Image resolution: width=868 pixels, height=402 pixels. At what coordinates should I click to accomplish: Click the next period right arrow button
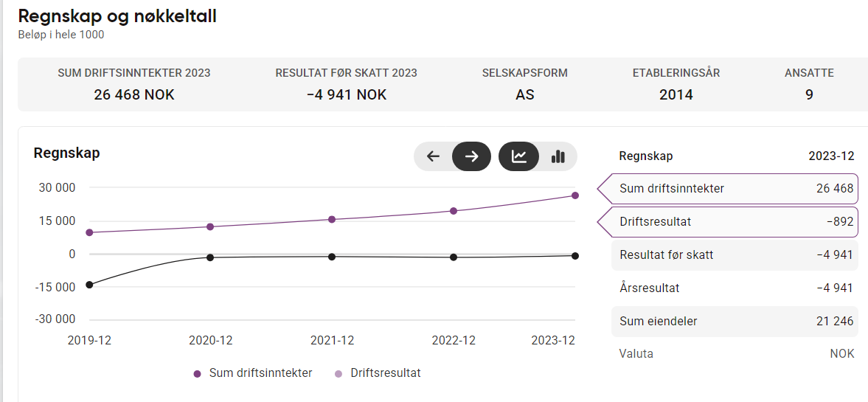pyautogui.click(x=471, y=156)
